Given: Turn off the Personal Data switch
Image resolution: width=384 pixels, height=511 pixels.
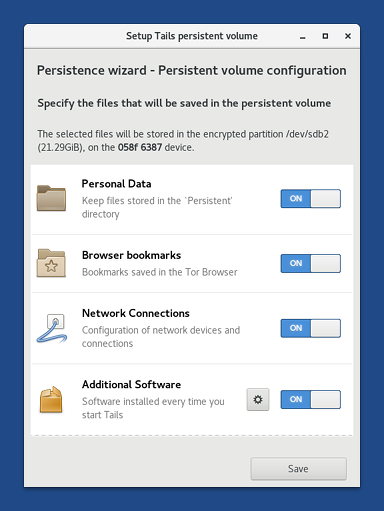Looking at the screenshot, I should 311,199.
